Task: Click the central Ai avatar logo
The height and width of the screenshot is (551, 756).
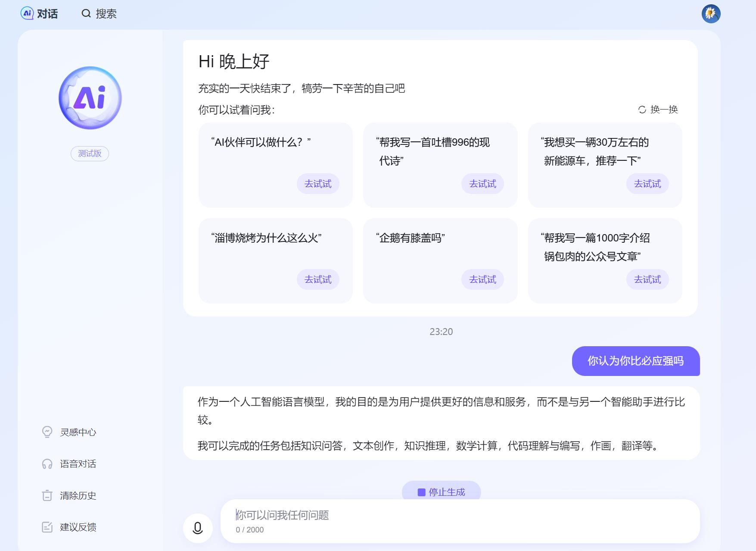Action: point(90,97)
